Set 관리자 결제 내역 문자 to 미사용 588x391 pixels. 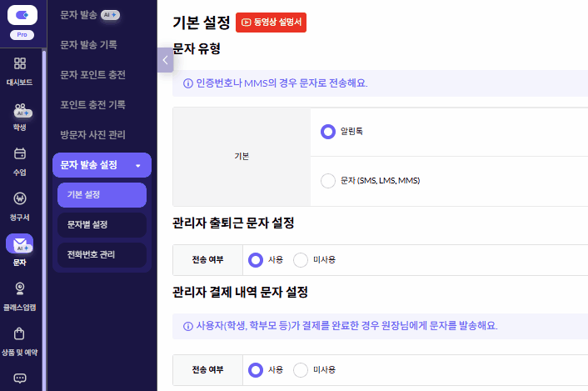pos(301,369)
